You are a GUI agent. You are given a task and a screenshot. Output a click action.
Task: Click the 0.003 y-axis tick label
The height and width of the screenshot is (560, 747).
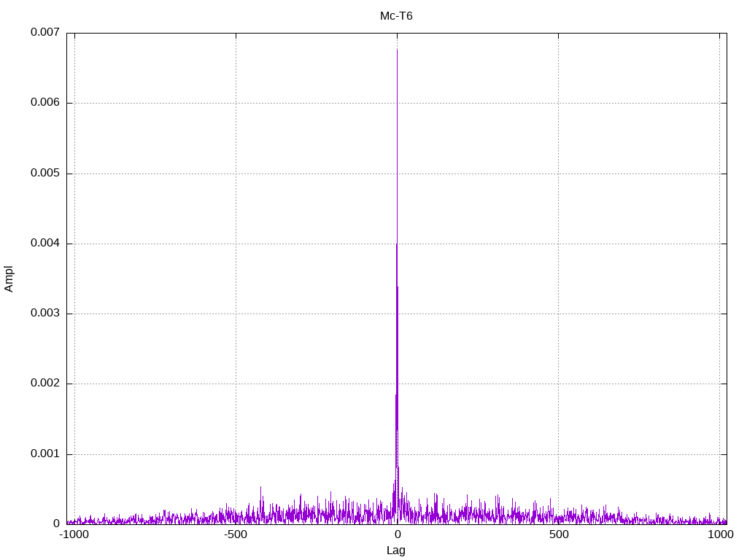coord(45,313)
